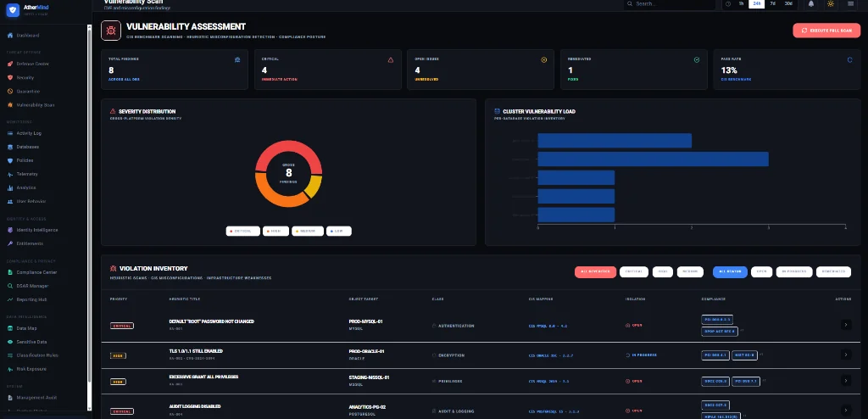The image size is (868, 419).
Task: Open the CIS Oracle 19c mapping link
Action: [551, 355]
